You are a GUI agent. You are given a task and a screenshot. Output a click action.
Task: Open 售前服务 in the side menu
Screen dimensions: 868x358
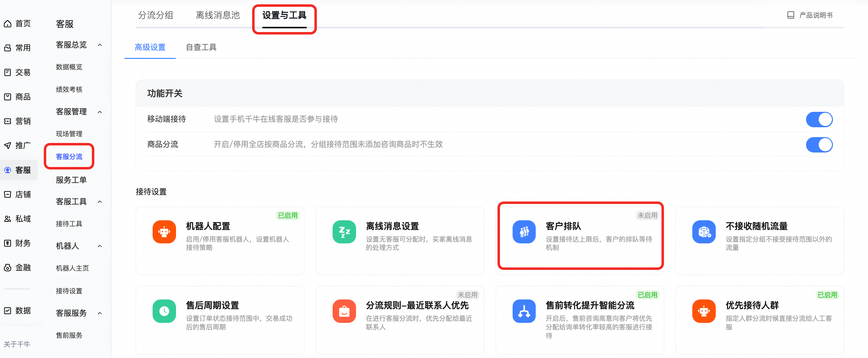click(x=69, y=335)
